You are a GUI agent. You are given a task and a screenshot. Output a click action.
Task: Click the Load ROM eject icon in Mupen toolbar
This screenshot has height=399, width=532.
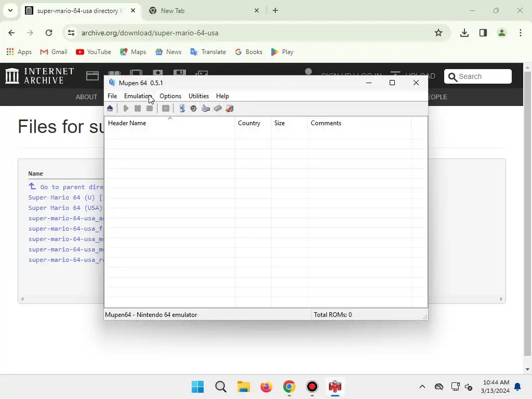tap(110, 109)
